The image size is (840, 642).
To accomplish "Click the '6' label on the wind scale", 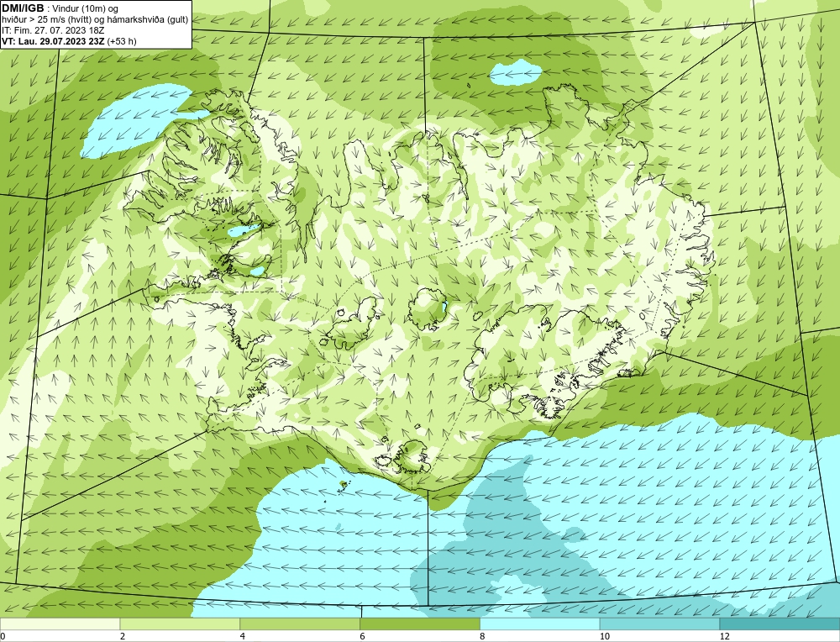I will click(363, 636).
